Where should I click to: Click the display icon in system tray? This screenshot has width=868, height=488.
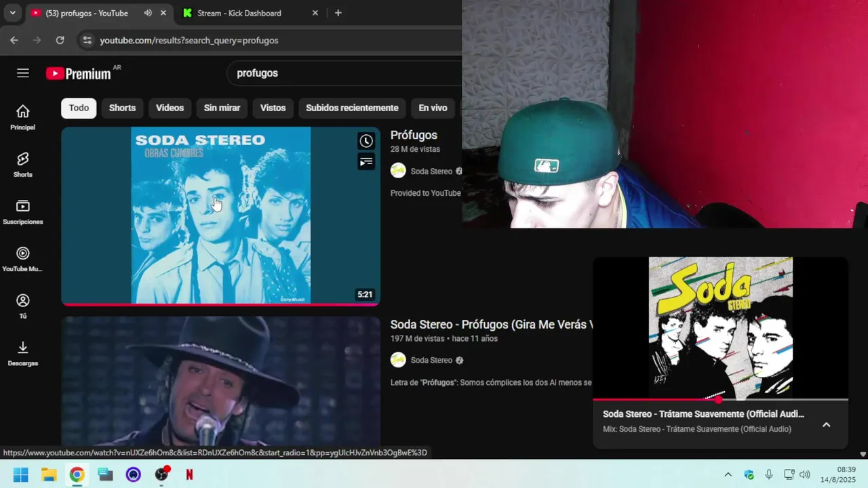(789, 474)
